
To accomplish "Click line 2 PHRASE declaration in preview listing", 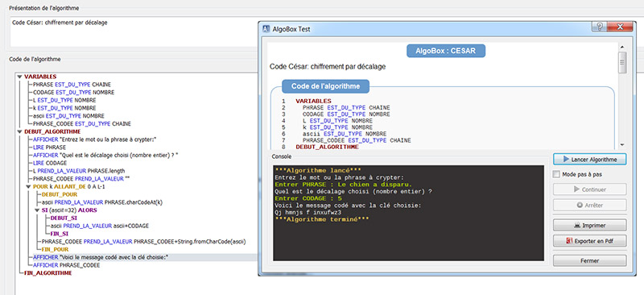I will coord(346,108).
